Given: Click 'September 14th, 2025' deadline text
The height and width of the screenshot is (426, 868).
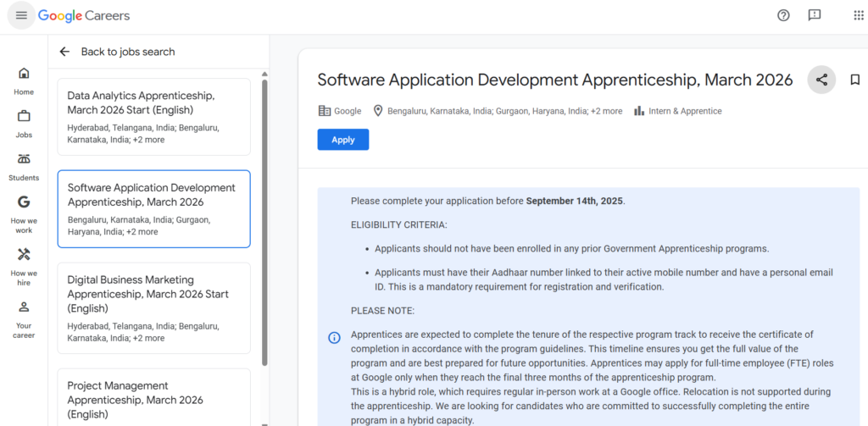Looking at the screenshot, I should tap(574, 201).
